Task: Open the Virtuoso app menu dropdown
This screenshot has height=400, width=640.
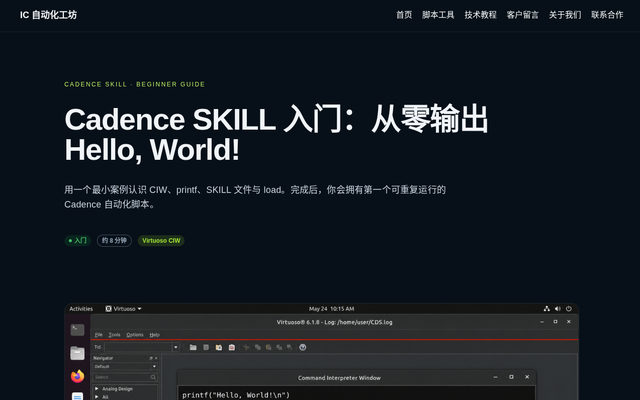Action: [123, 309]
